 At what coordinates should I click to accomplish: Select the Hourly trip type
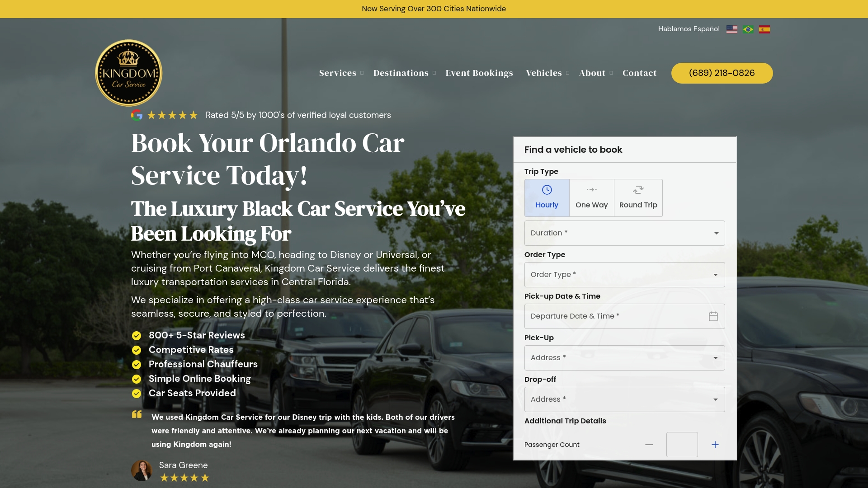click(x=547, y=198)
